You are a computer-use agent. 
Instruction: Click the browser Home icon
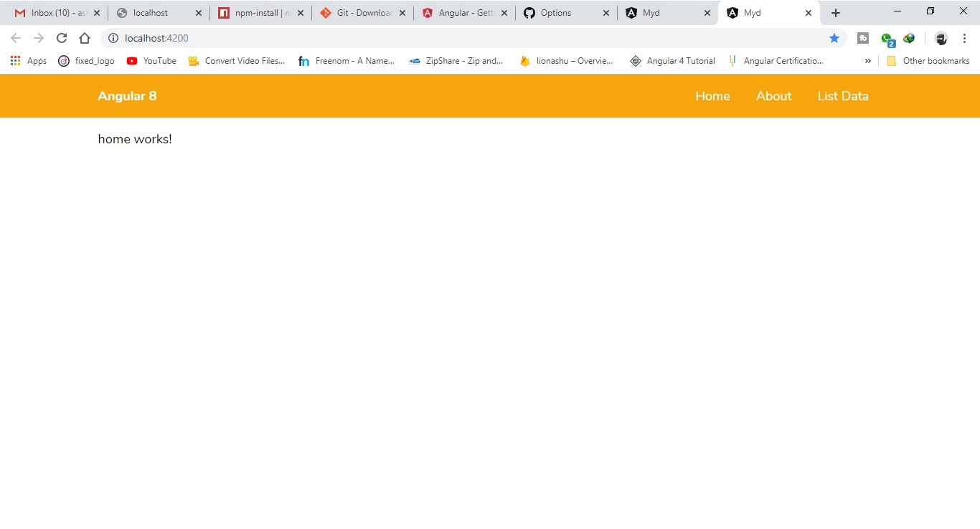click(85, 38)
